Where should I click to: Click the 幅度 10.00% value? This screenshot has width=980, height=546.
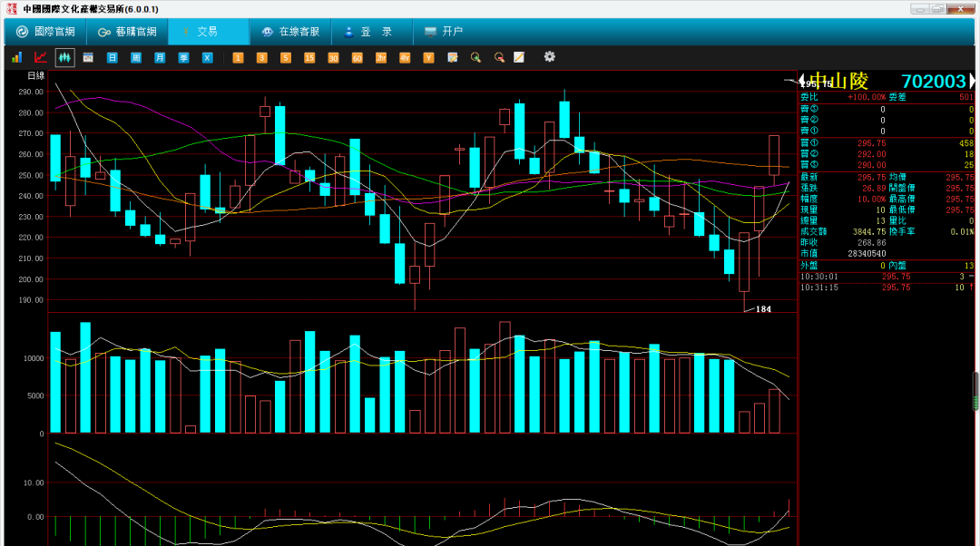click(871, 199)
